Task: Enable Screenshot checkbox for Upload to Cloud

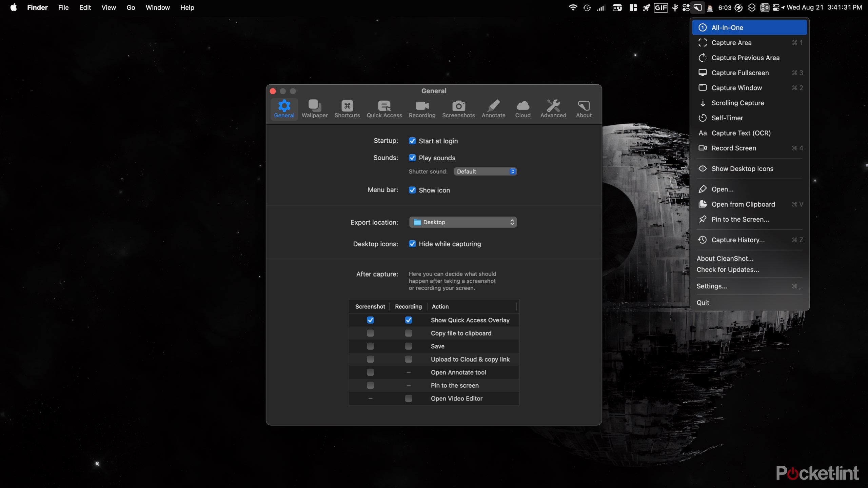Action: coord(370,359)
